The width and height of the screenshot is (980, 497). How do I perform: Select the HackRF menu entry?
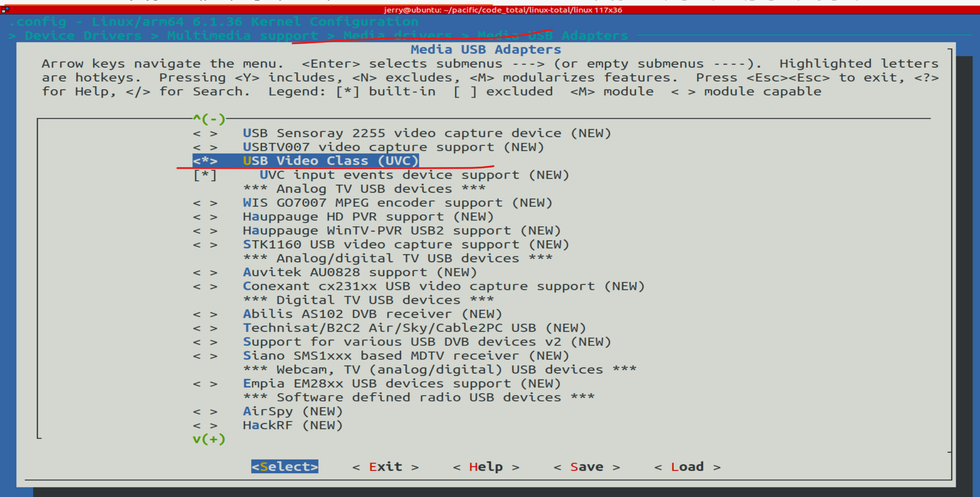point(293,425)
